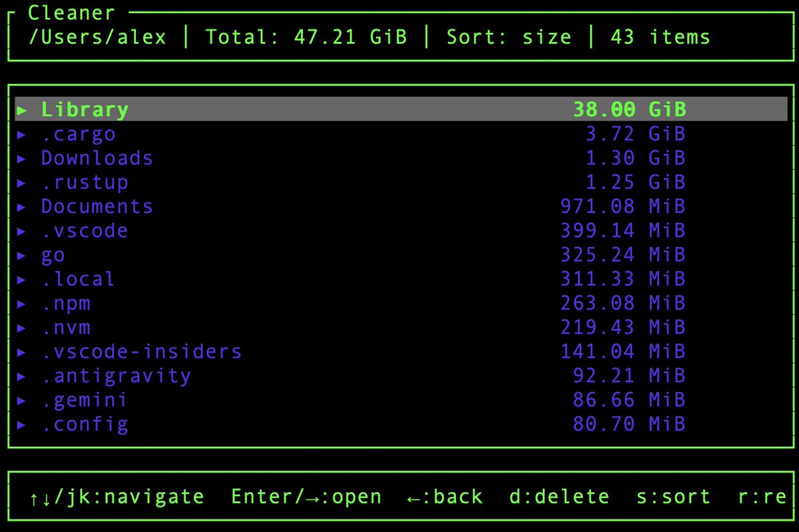Click the 43 items count
Viewport: 799px width, 532px height.
click(661, 36)
